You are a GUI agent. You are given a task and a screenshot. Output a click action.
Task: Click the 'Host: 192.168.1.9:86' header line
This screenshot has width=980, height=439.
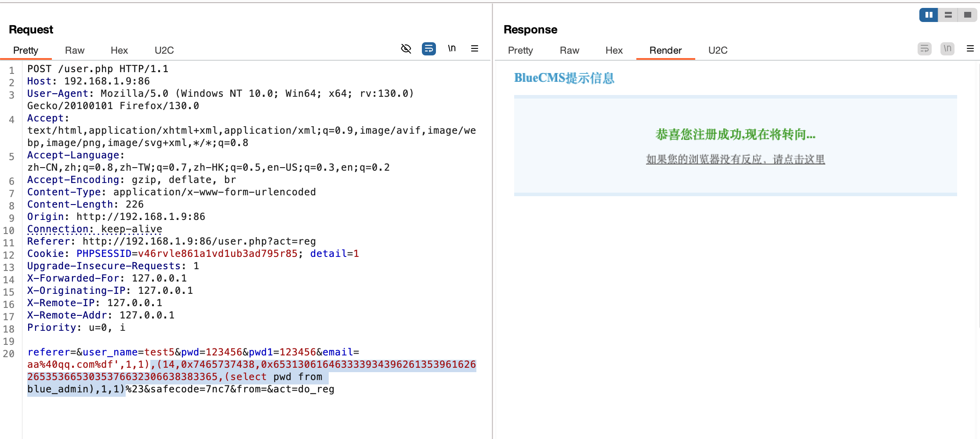coord(88,81)
